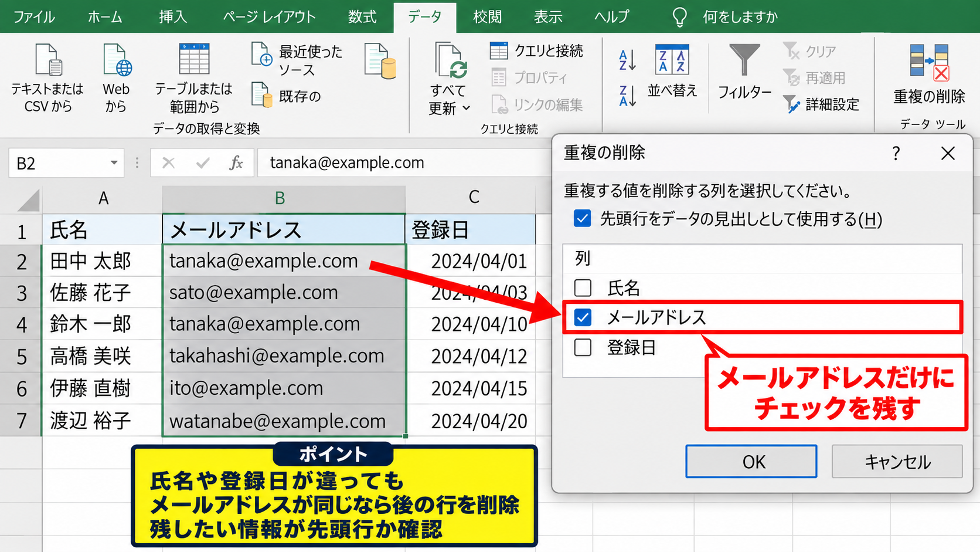Switch to the ページレイアウト tab
Screen dimensions: 980x552
point(269,16)
